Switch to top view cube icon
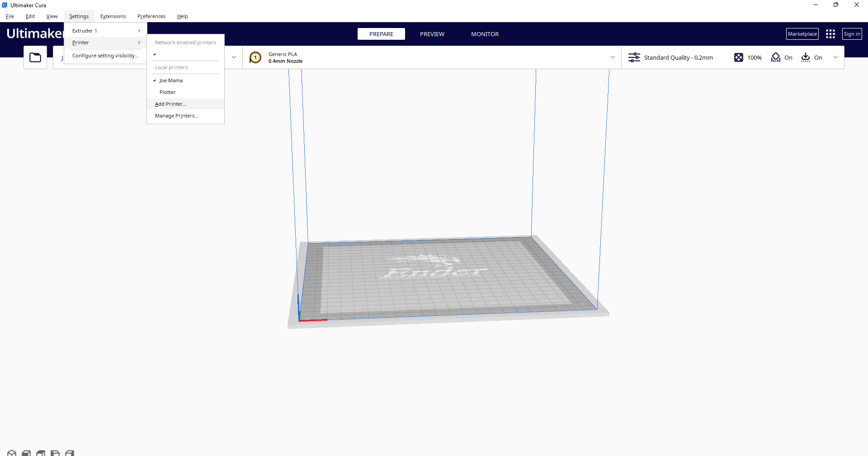The height and width of the screenshot is (456, 868). coord(41,453)
